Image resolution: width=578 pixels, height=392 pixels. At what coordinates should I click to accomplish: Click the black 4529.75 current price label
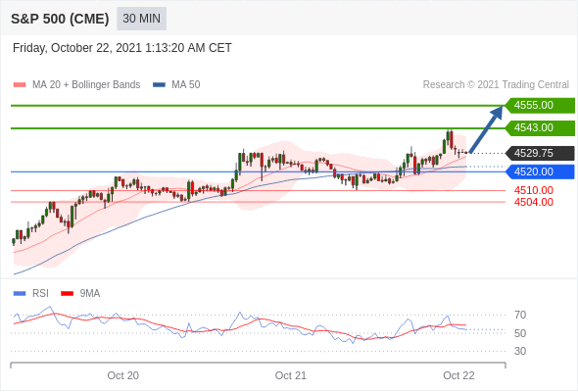pos(540,153)
